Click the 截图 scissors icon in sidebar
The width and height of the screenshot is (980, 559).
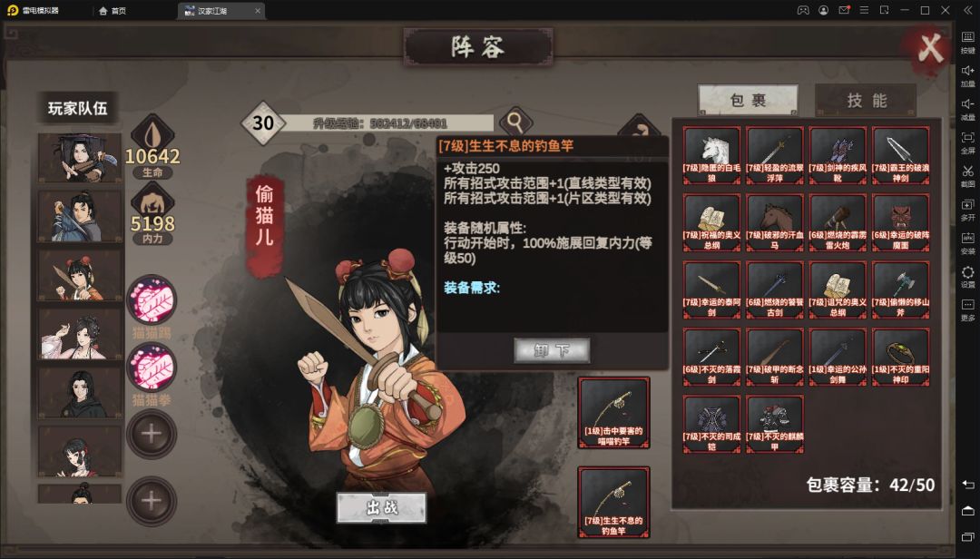[967, 176]
